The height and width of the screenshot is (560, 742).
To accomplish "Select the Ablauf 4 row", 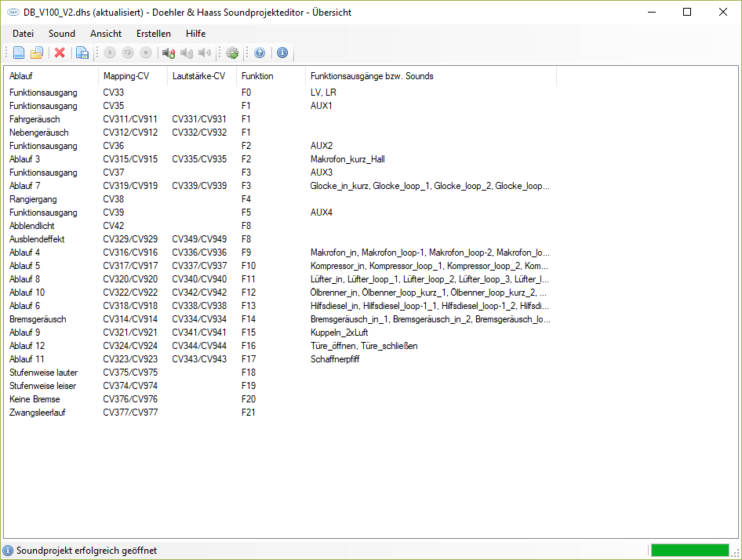I will pyautogui.click(x=281, y=253).
